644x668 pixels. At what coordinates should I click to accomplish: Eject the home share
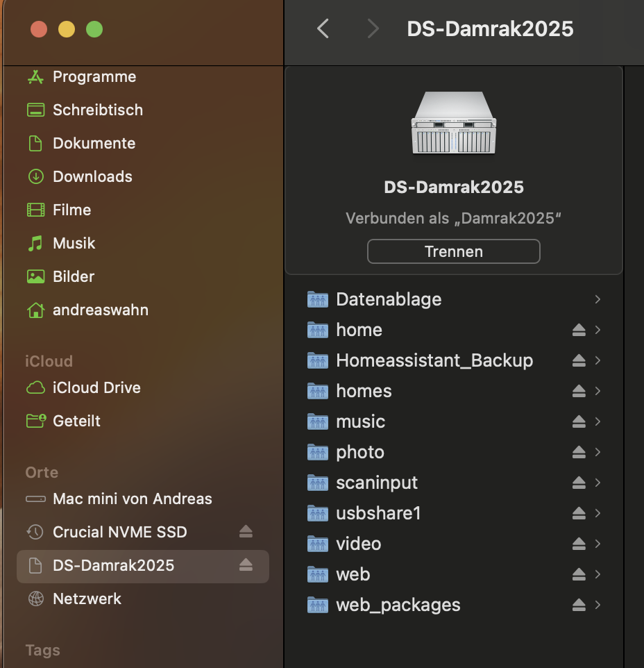(x=579, y=330)
